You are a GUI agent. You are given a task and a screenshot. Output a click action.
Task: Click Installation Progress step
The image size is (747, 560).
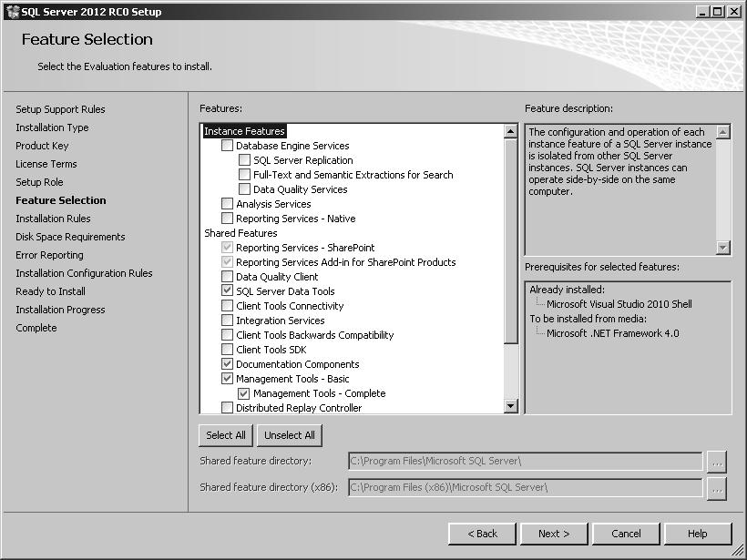(60, 310)
